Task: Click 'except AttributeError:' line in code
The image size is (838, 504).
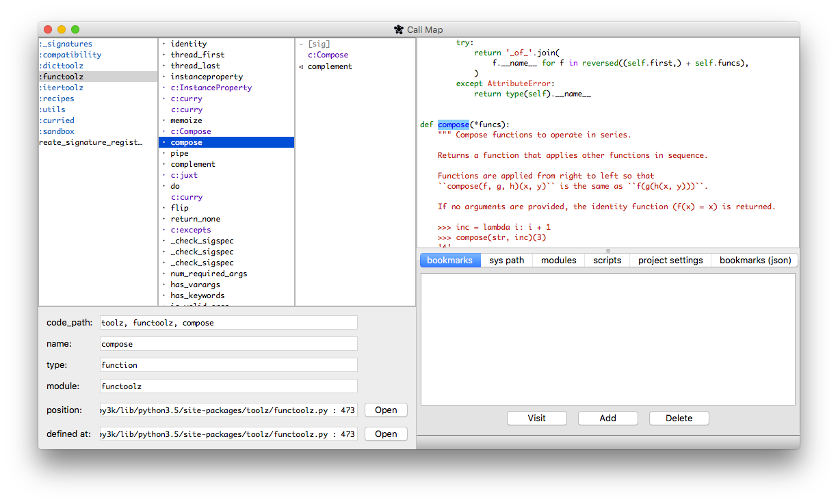Action: coord(506,83)
